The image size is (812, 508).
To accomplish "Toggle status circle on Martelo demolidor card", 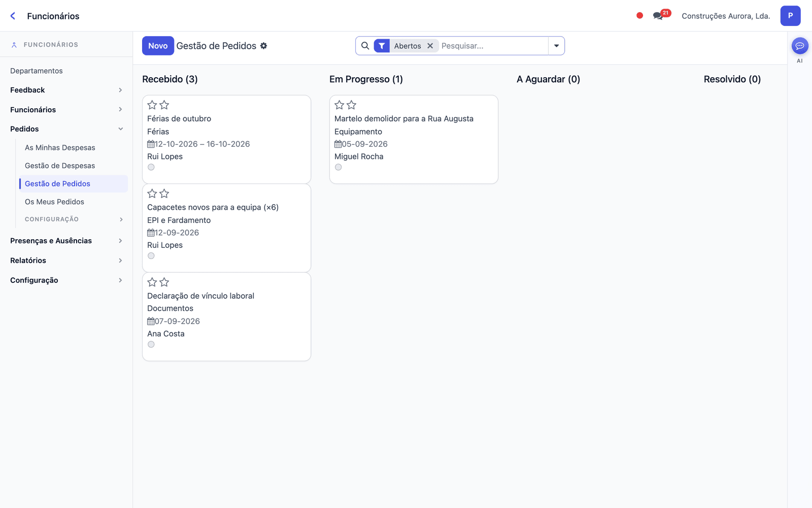I will coord(339,167).
